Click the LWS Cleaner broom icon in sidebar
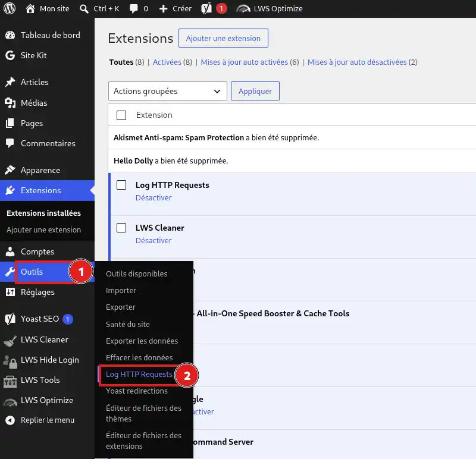 (x=10, y=341)
